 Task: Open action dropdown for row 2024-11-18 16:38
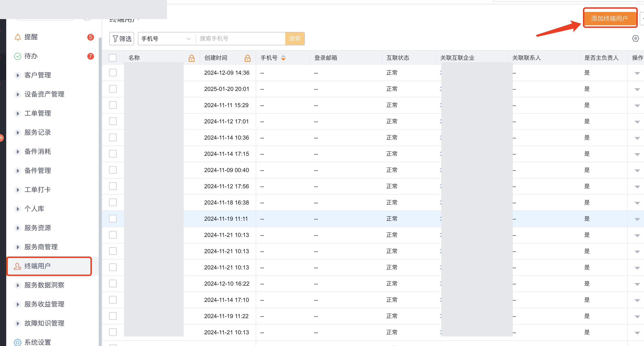(x=637, y=203)
